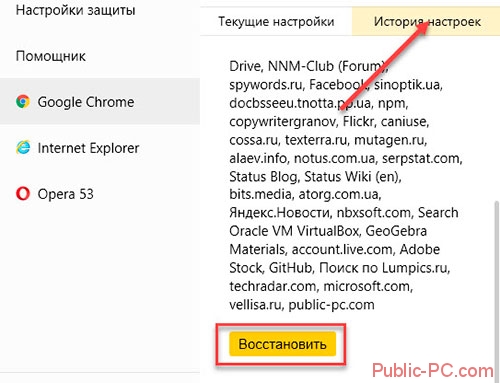Select Google Chrome label in browser list
The width and height of the screenshot is (500, 383).
pos(86,102)
